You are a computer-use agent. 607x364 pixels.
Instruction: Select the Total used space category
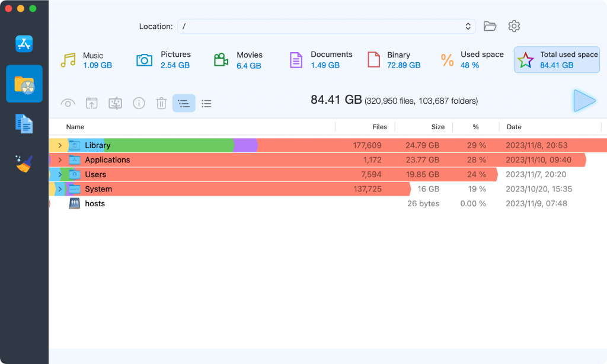click(556, 59)
